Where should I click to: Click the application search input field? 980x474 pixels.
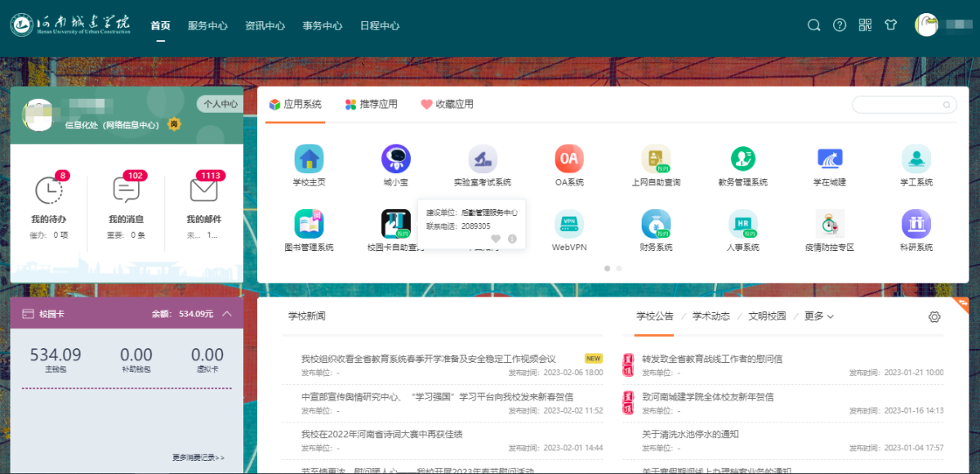pyautogui.click(x=904, y=105)
